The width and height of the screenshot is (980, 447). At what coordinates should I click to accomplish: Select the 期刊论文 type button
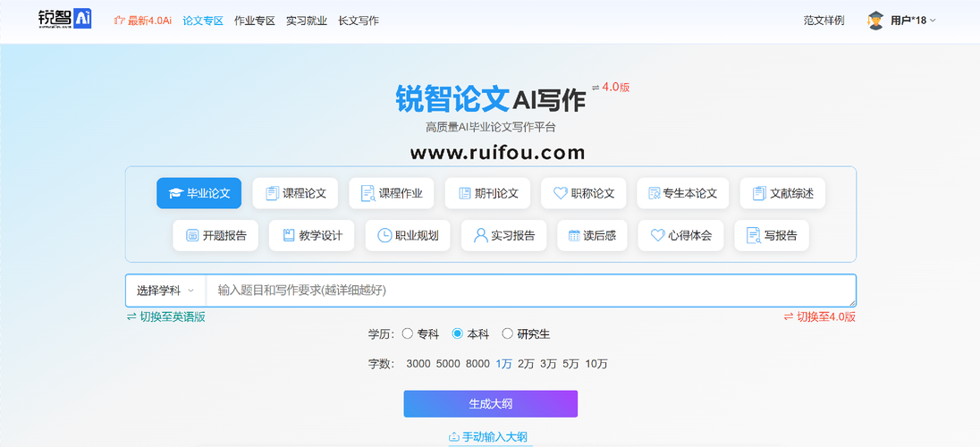487,193
